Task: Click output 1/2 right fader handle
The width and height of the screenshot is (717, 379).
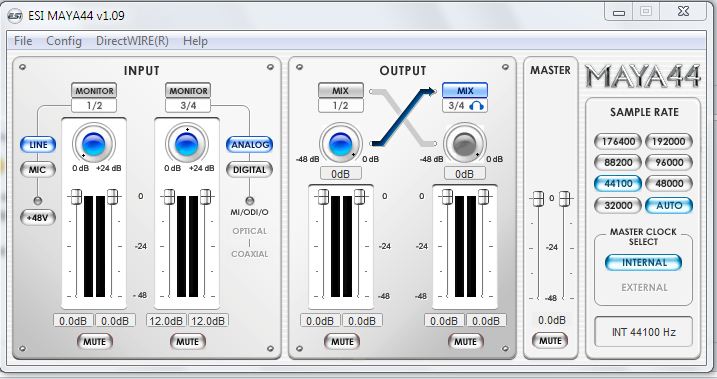Action: [359, 197]
